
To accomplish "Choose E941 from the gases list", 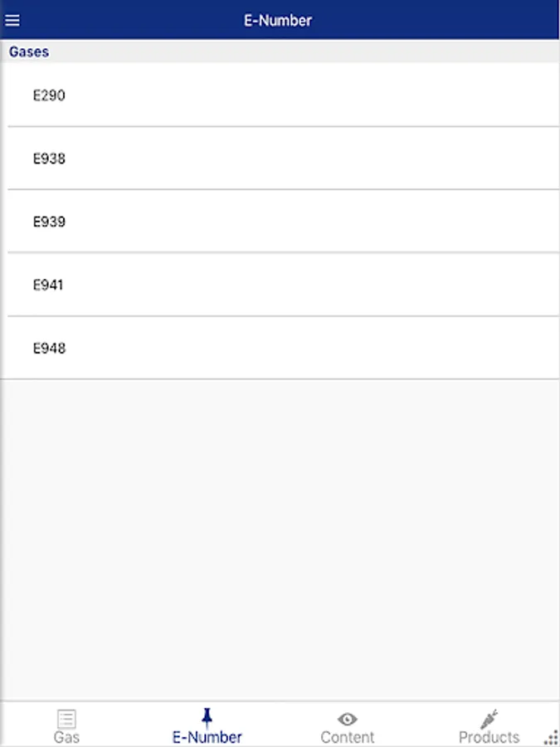I will tap(280, 285).
